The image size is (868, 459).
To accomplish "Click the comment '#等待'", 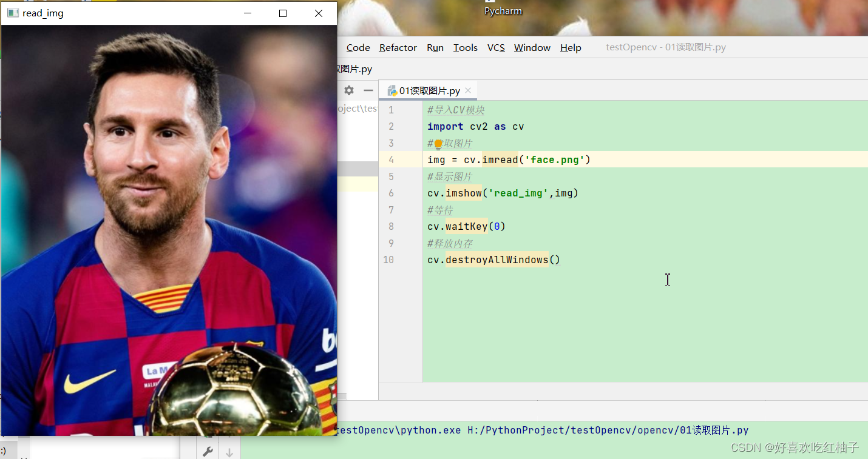I will pos(440,210).
